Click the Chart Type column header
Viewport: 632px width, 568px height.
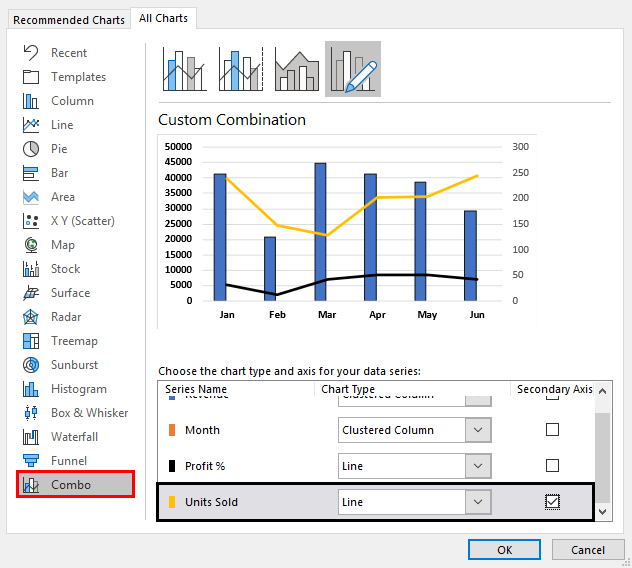point(348,389)
